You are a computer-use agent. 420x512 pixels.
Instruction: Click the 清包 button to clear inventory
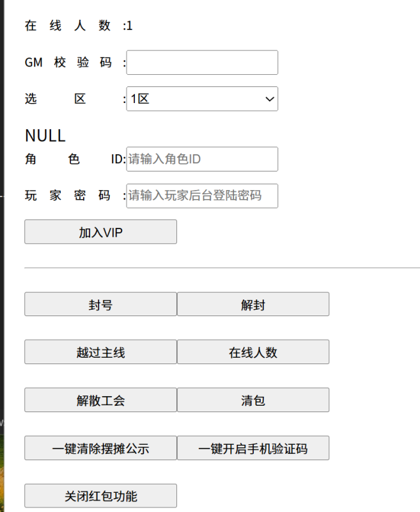pos(254,400)
